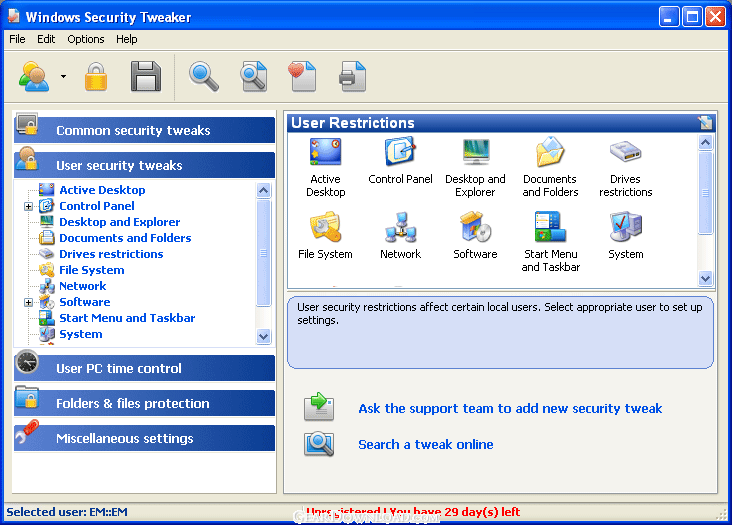Click Search a tweak online link
The height and width of the screenshot is (525, 732).
tap(426, 444)
